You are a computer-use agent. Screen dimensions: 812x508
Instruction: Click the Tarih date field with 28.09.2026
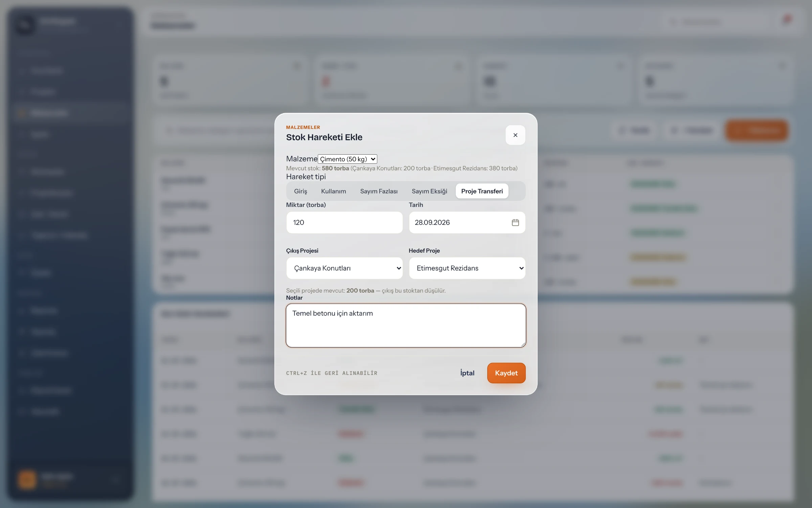point(467,223)
